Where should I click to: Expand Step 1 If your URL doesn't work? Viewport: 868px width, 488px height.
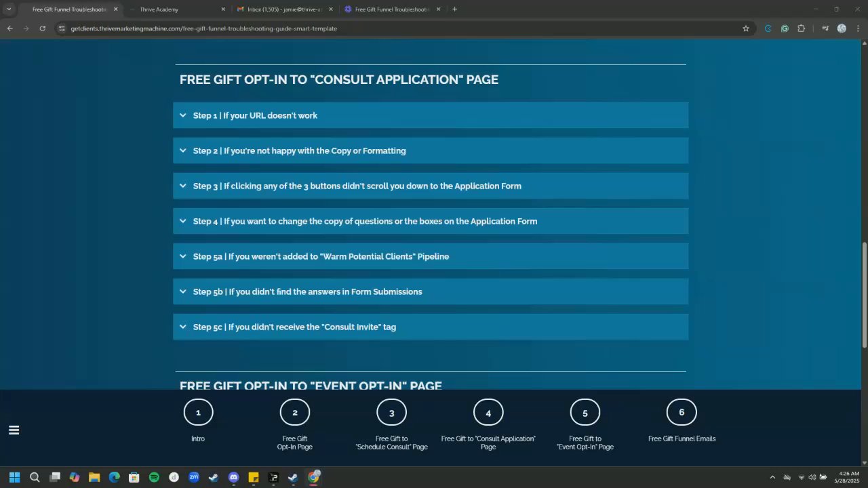point(431,115)
